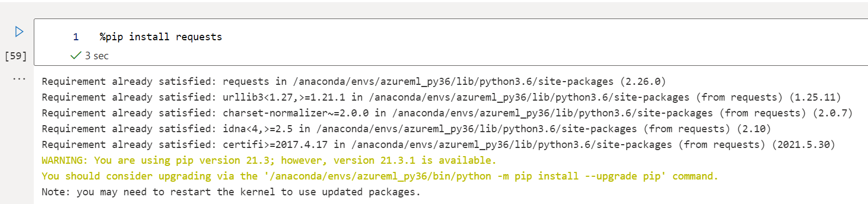The height and width of the screenshot is (204, 868).
Task: Click the '%pip' magic command text
Action: point(112,37)
